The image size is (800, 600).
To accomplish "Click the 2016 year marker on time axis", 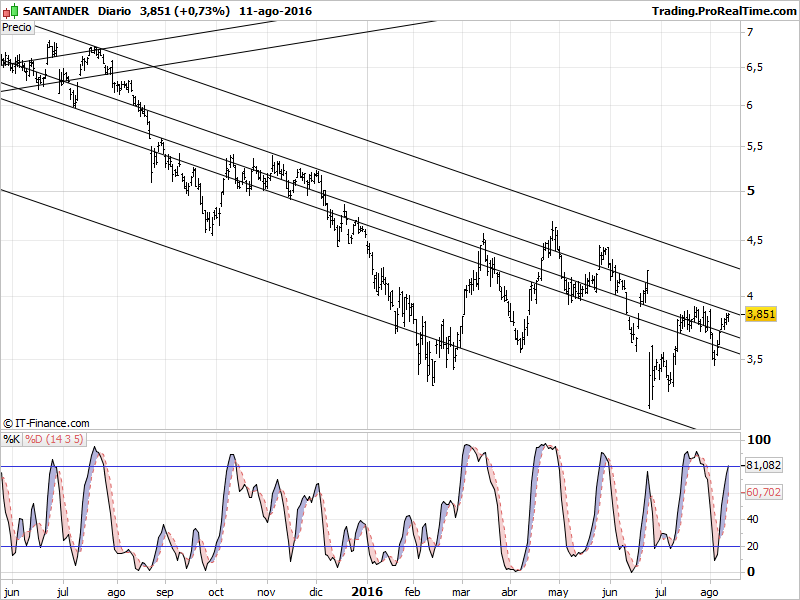I will point(366,591).
